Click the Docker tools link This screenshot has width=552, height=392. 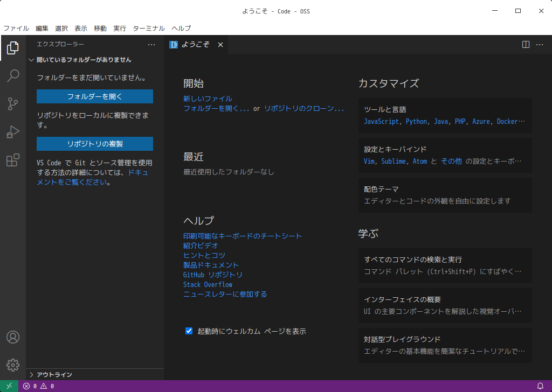point(507,122)
